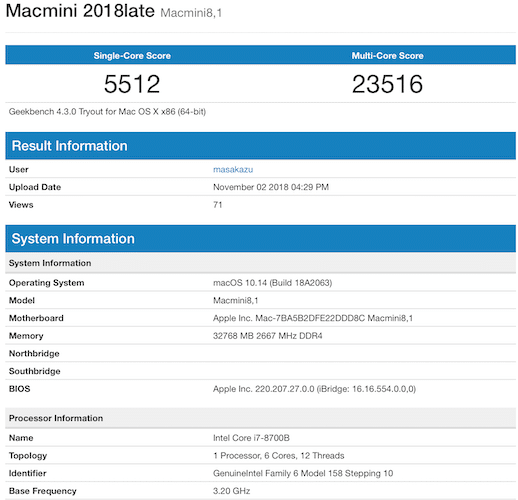Click the processor name Intel Core i7-8700B
The height and width of the screenshot is (500, 518).
(251, 438)
